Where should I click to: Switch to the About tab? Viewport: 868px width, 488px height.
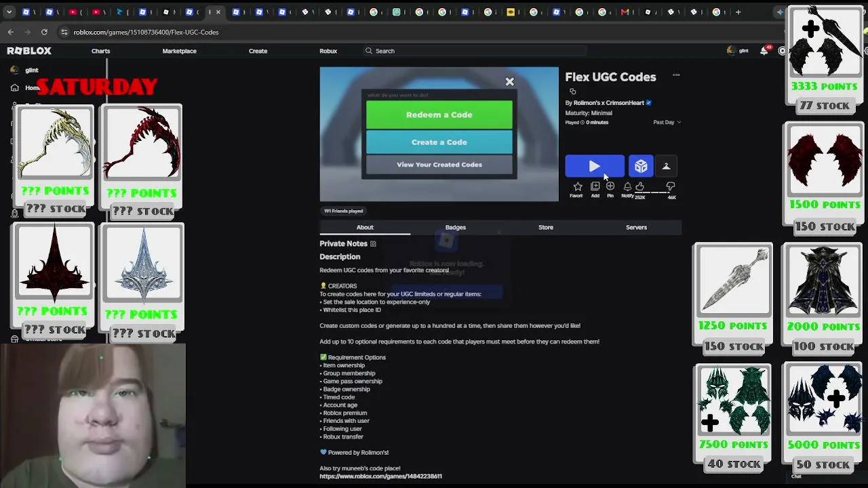pyautogui.click(x=365, y=228)
